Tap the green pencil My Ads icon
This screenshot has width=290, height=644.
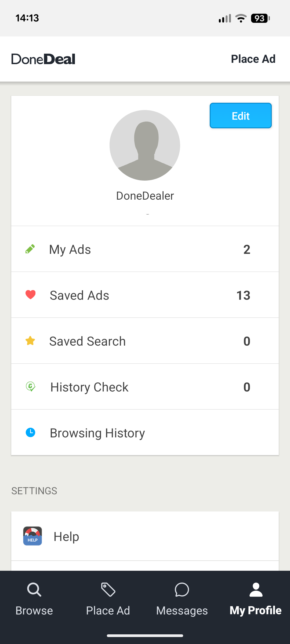click(30, 249)
